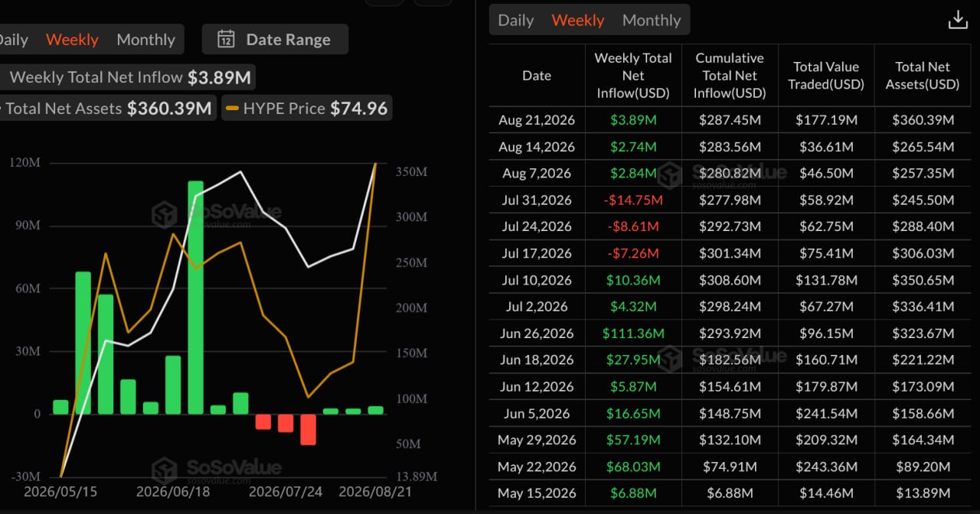Select the Jun 5,2026 date cell
Screen dimensions: 980x514
click(x=537, y=414)
